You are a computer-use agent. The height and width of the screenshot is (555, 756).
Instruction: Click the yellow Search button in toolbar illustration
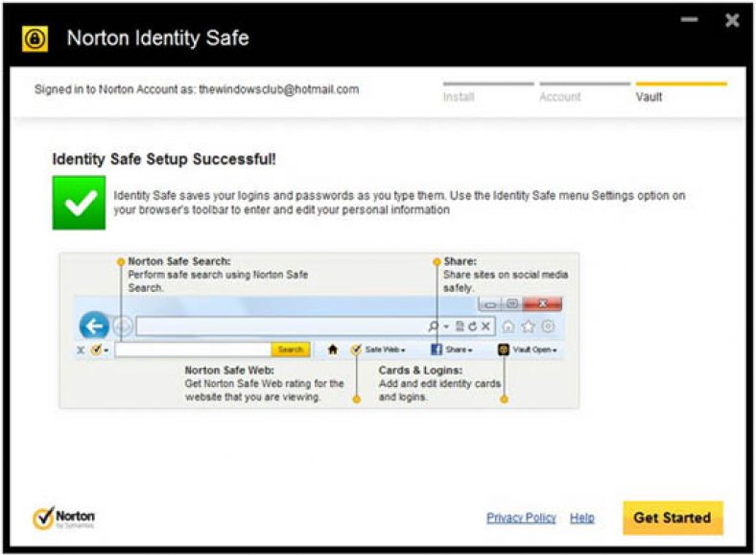[291, 350]
